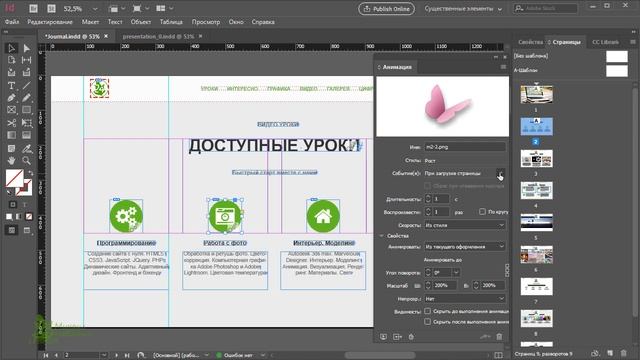Open the Events dropdown arrow
This screenshot has width=640, height=360.
pos(500,173)
